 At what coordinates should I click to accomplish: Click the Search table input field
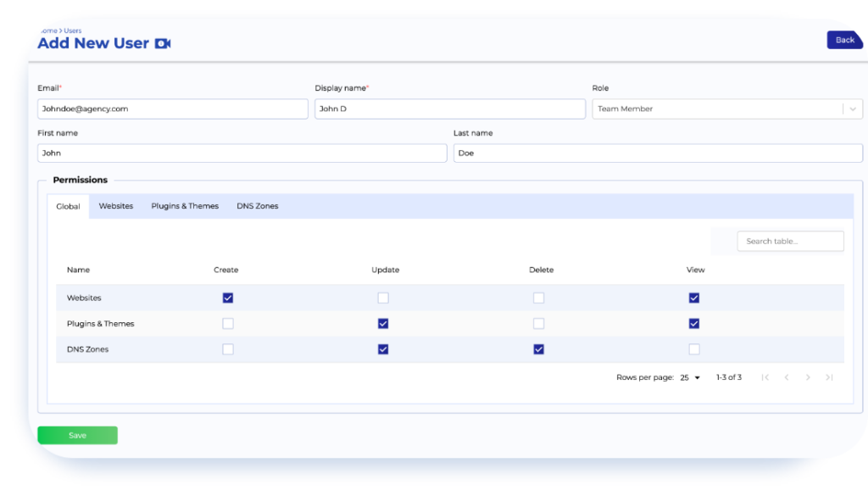790,241
